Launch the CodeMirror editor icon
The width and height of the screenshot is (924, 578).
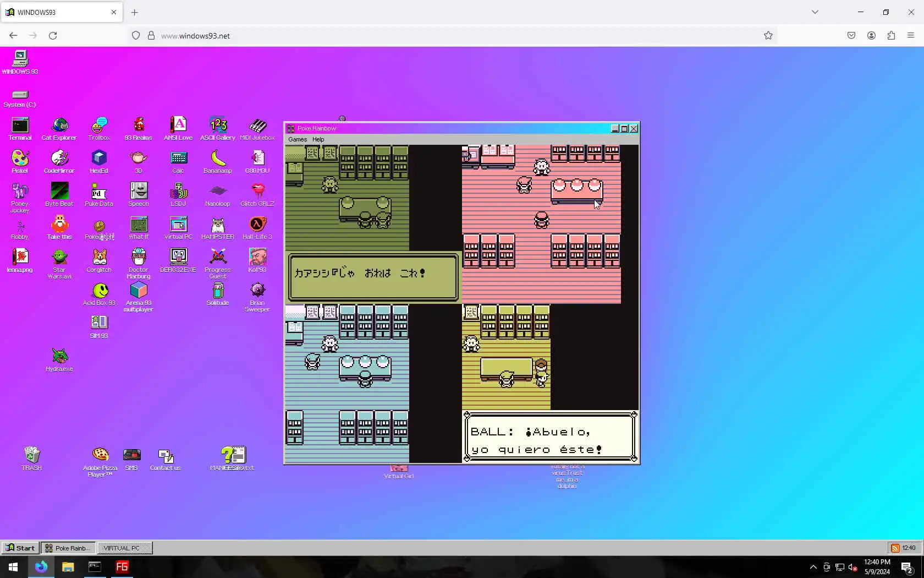pyautogui.click(x=59, y=162)
